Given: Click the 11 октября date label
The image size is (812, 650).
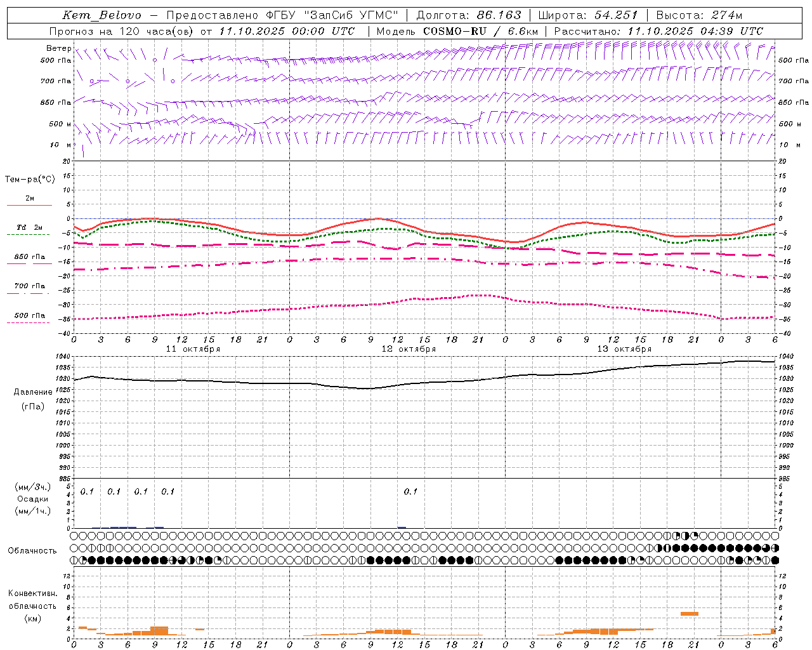Looking at the screenshot, I should pyautogui.click(x=193, y=349).
